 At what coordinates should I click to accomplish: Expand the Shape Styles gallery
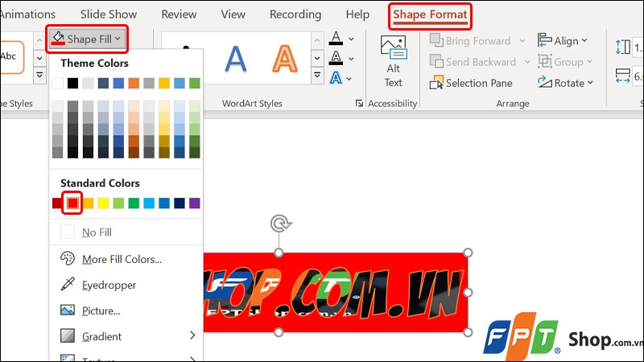pyautogui.click(x=39, y=76)
